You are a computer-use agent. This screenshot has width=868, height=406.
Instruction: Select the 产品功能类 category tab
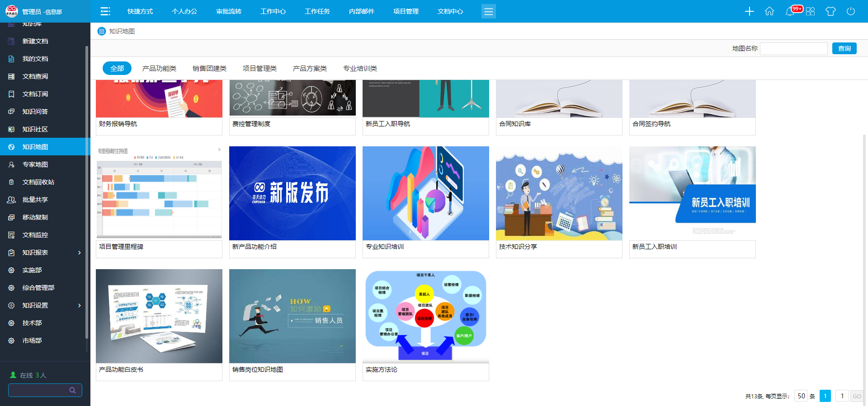(159, 68)
